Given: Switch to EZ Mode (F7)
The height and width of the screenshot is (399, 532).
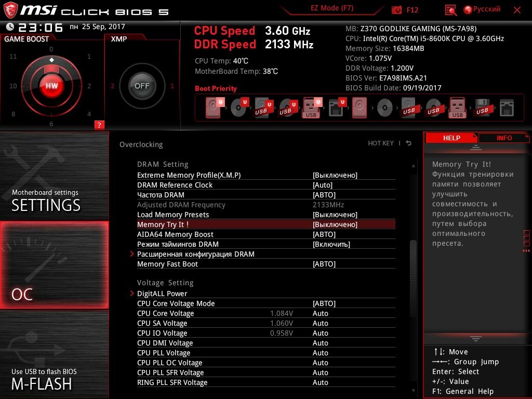Looking at the screenshot, I should tap(332, 8).
